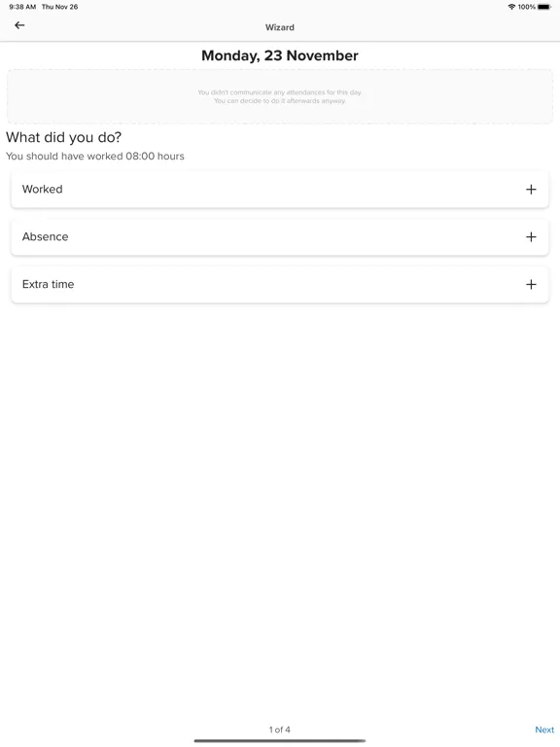
Task: Tap the home indicator bar
Action: pyautogui.click(x=280, y=741)
